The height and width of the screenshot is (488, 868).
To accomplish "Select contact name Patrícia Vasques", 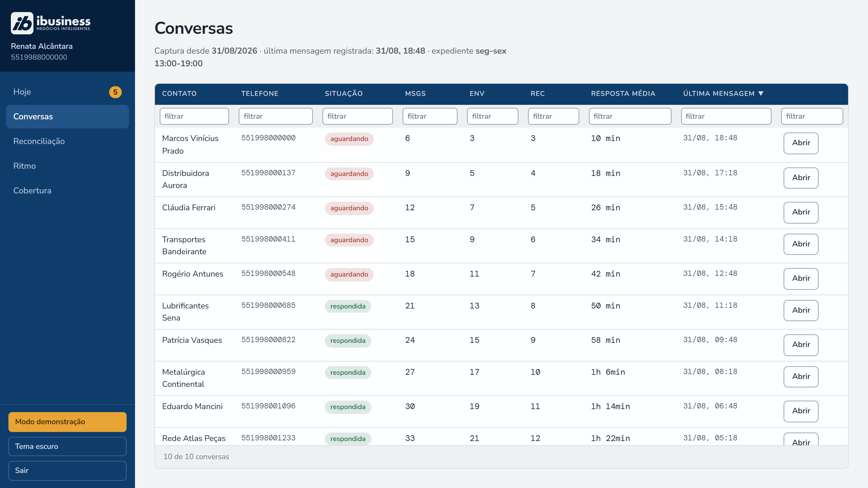I will (192, 340).
